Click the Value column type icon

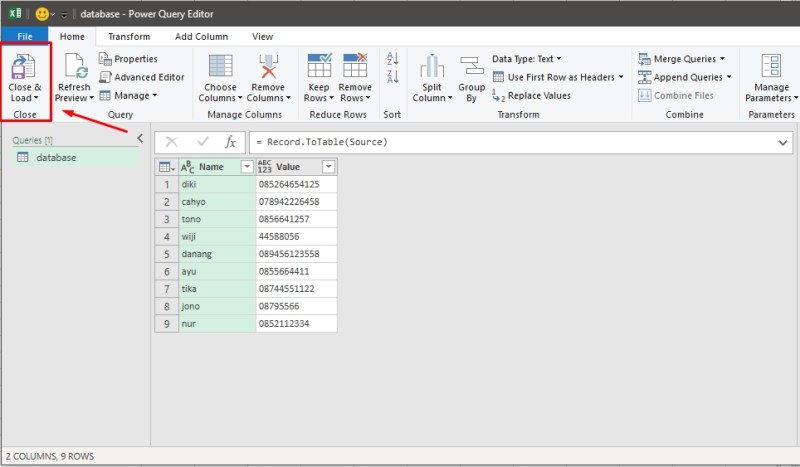264,166
